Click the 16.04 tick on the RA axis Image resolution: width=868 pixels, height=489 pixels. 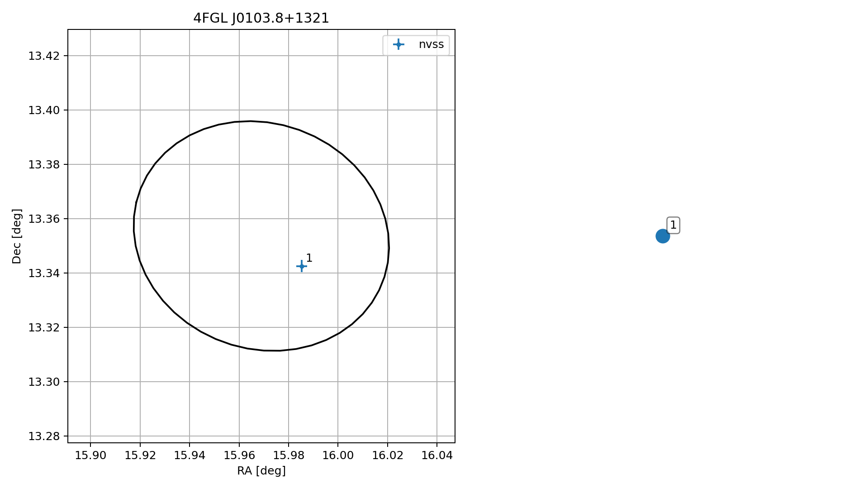pyautogui.click(x=437, y=455)
